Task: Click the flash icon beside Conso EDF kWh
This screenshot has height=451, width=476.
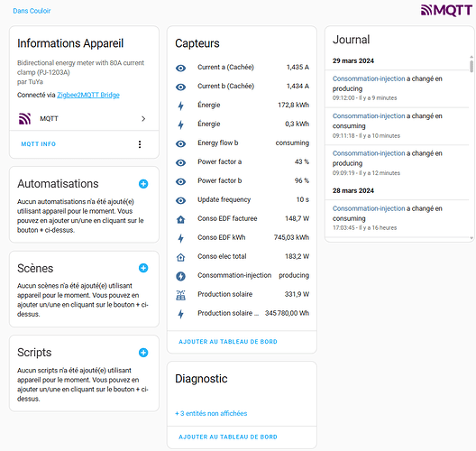Action: pyautogui.click(x=180, y=238)
